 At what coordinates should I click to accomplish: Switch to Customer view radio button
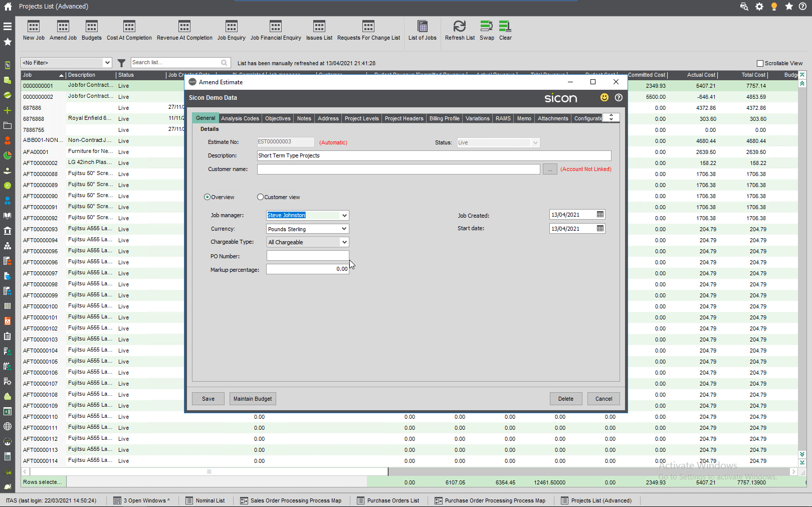click(x=260, y=197)
